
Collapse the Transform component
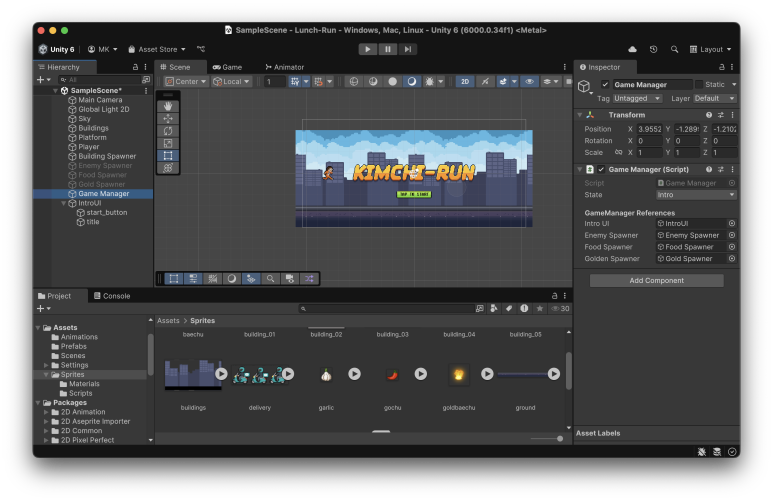pyautogui.click(x=580, y=115)
